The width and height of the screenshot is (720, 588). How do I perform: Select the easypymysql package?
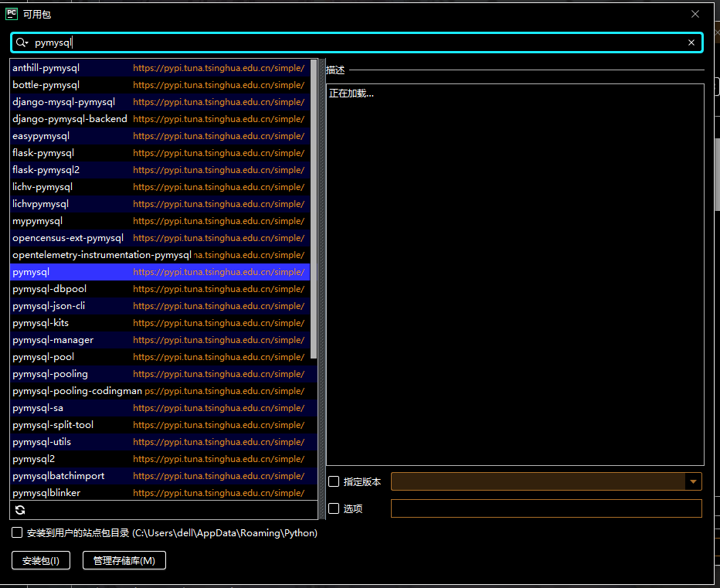click(160, 136)
